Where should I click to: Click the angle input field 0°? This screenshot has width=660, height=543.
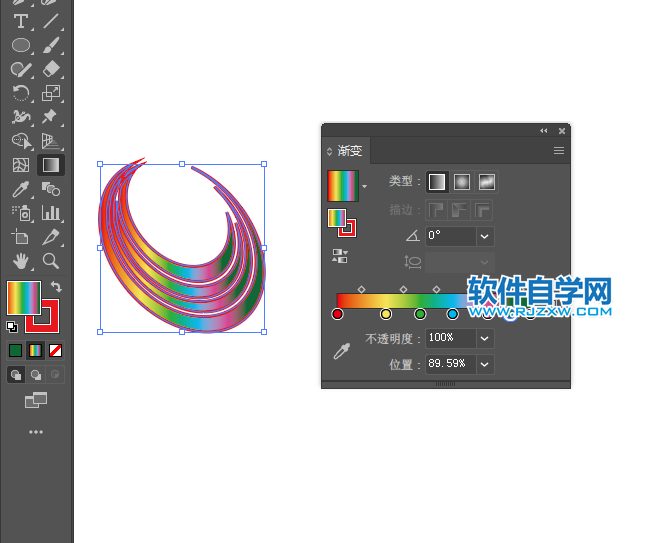point(451,236)
